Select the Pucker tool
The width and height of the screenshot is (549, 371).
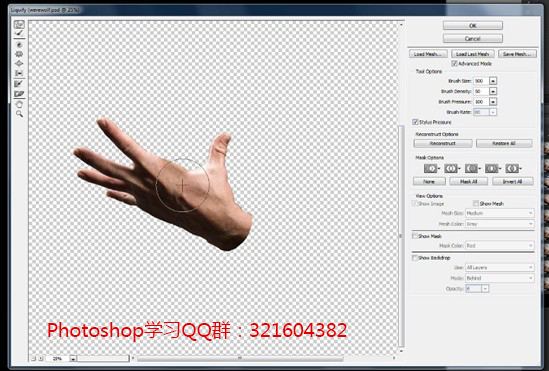point(19,54)
